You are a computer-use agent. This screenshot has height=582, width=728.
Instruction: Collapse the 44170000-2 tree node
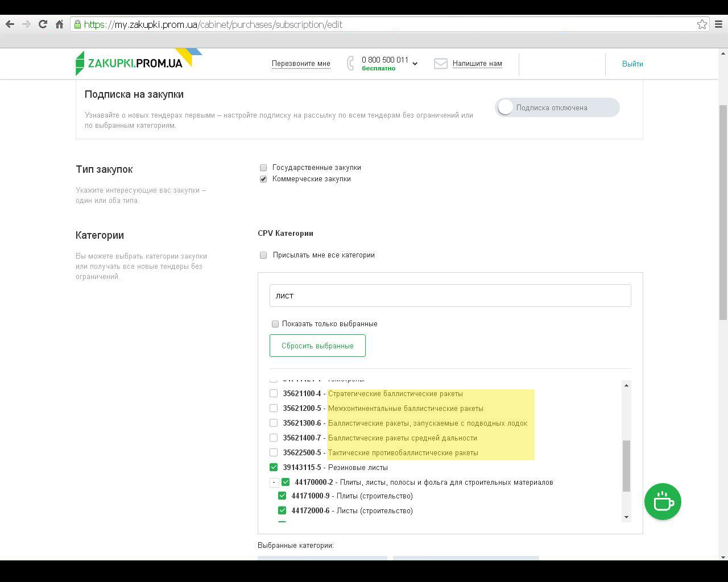[274, 482]
